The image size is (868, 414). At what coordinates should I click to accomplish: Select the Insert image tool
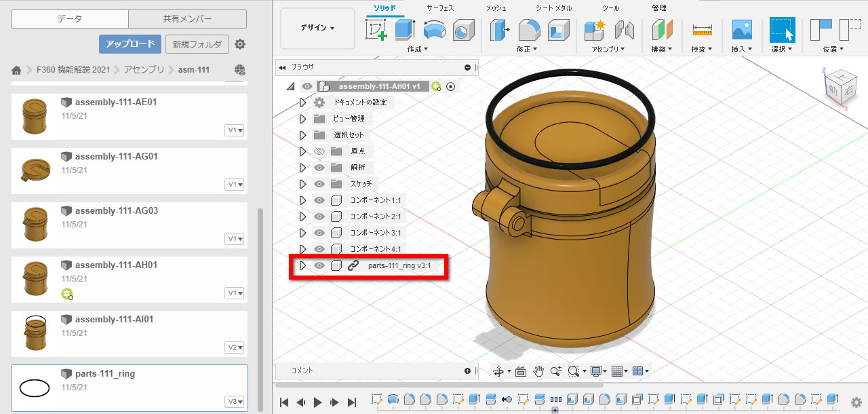click(x=742, y=30)
